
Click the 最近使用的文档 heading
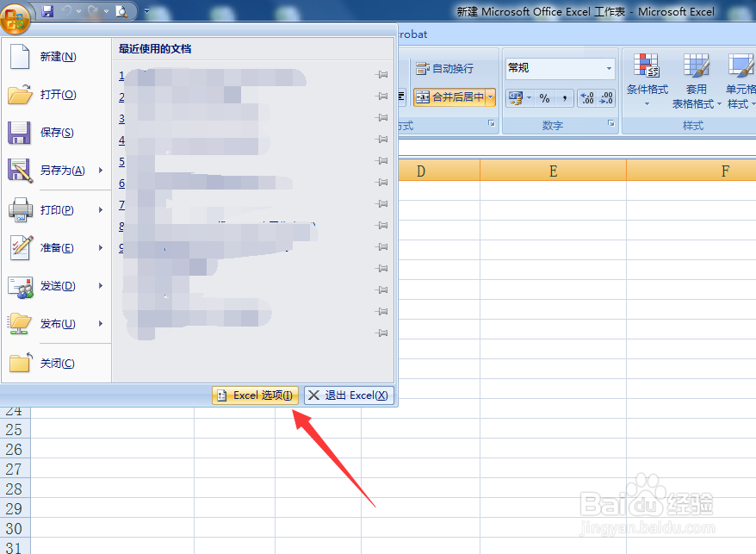click(x=155, y=49)
